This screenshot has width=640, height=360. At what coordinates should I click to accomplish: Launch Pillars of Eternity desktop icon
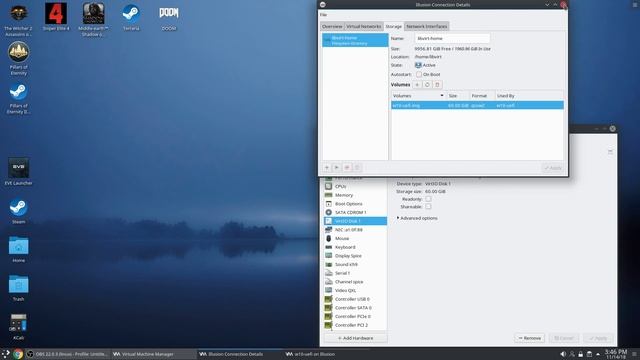pyautogui.click(x=18, y=58)
